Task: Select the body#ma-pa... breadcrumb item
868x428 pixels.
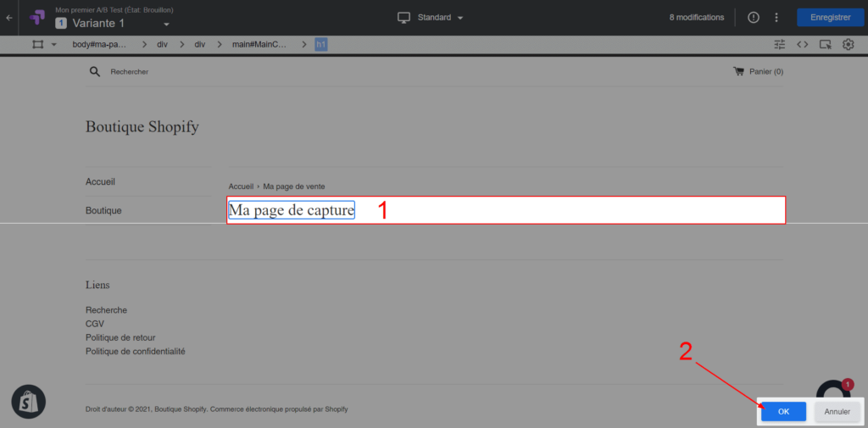Action: click(99, 44)
